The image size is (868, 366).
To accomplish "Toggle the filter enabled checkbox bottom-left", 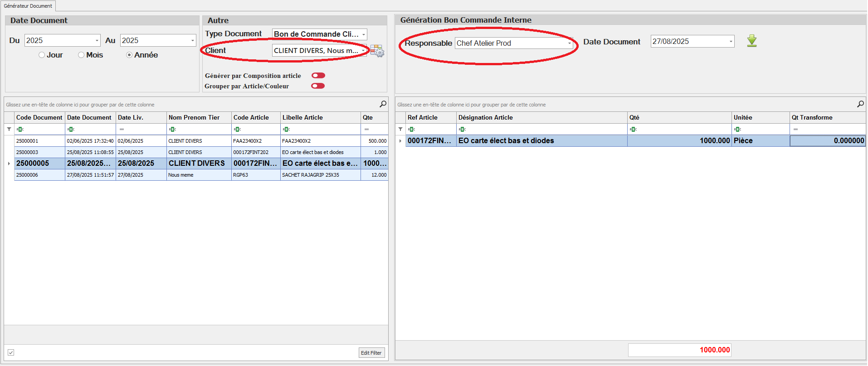I will pyautogui.click(x=11, y=352).
